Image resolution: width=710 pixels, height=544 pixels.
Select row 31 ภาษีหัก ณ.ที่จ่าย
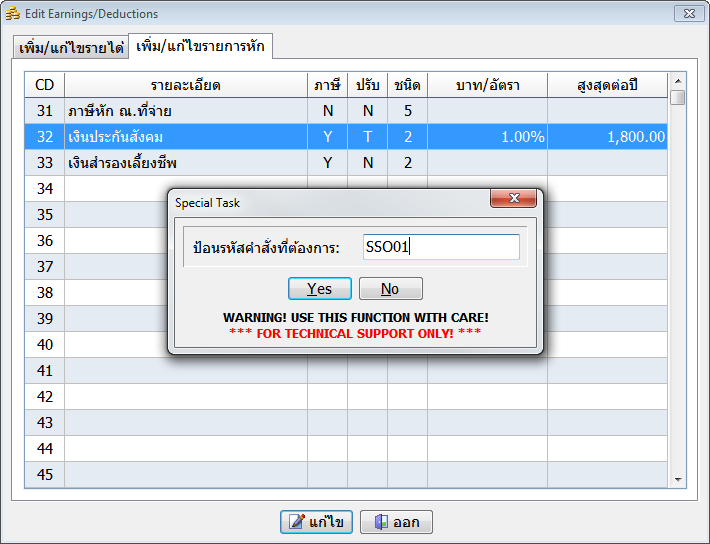click(185, 111)
